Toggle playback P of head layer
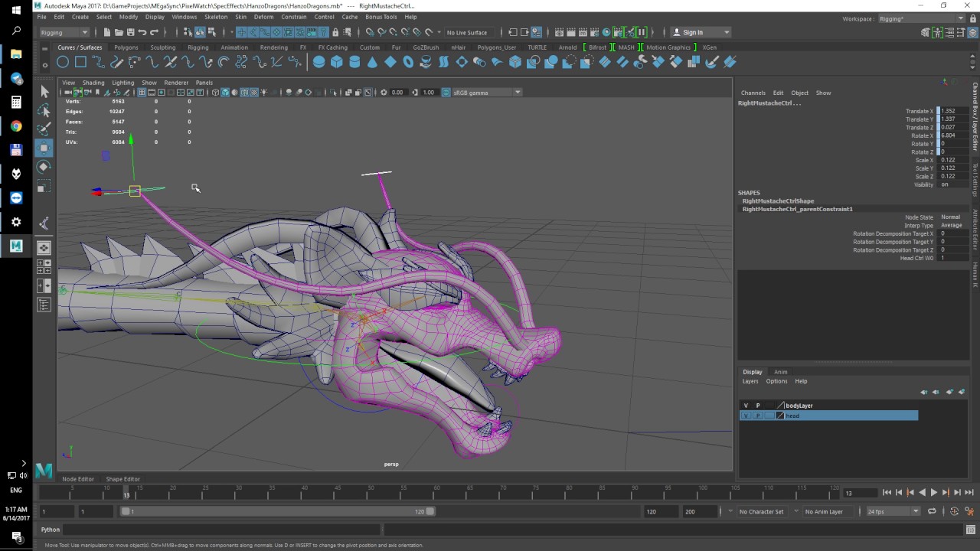The image size is (980, 551). (x=758, y=416)
